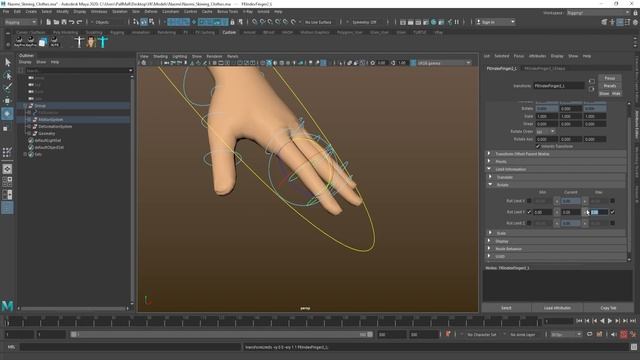Click the Presets button
The height and width of the screenshot is (360, 640).
click(609, 86)
